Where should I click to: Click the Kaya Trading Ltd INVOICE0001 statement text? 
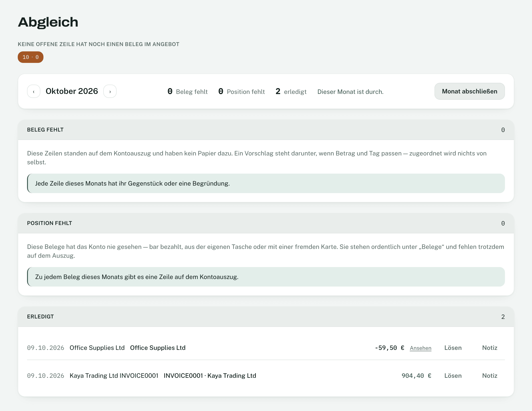[114, 376]
